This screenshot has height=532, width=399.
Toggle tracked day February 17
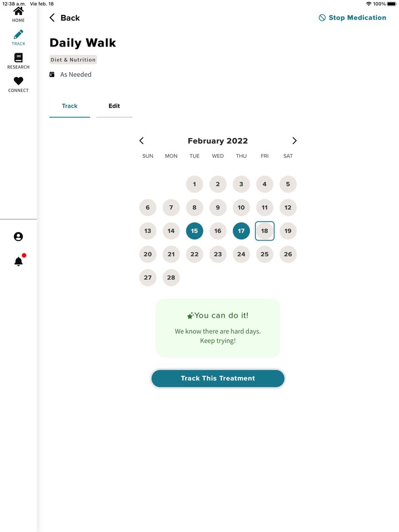tap(241, 231)
